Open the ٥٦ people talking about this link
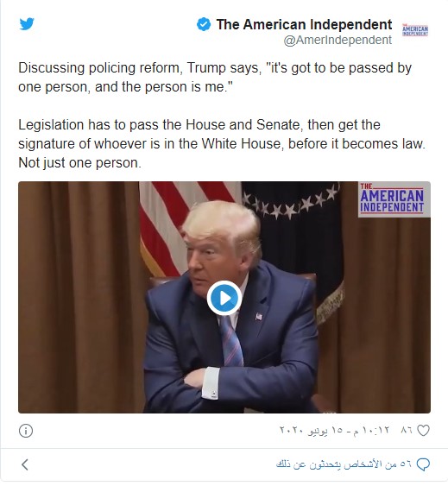Image resolution: width=448 pixels, height=486 pixels. click(344, 464)
